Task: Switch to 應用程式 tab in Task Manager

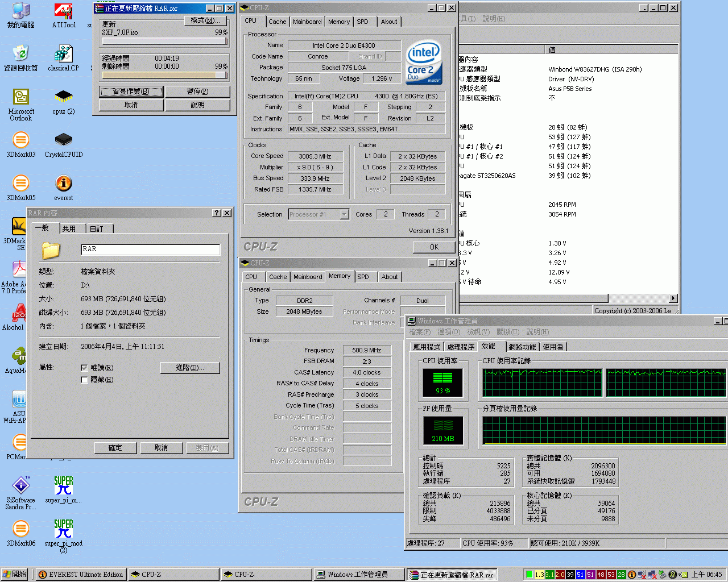Action: pos(427,347)
